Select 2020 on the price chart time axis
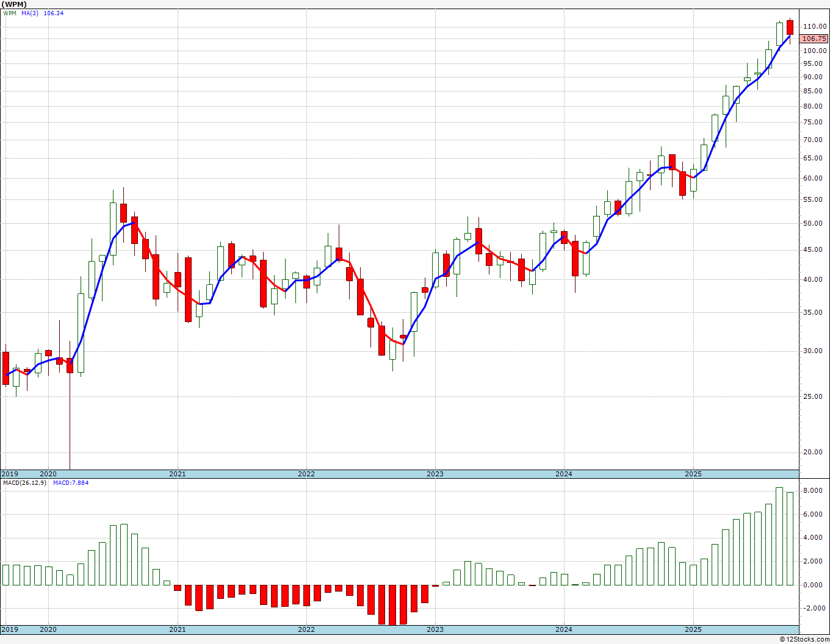The width and height of the screenshot is (830, 644). (x=48, y=474)
